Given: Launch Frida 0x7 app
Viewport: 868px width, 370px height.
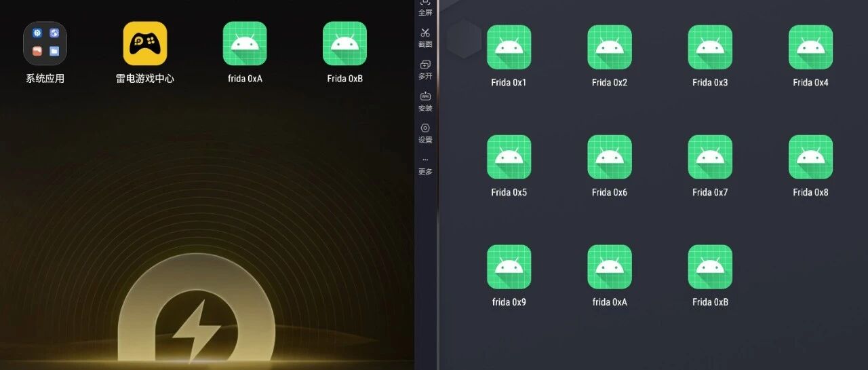Looking at the screenshot, I should (710, 157).
